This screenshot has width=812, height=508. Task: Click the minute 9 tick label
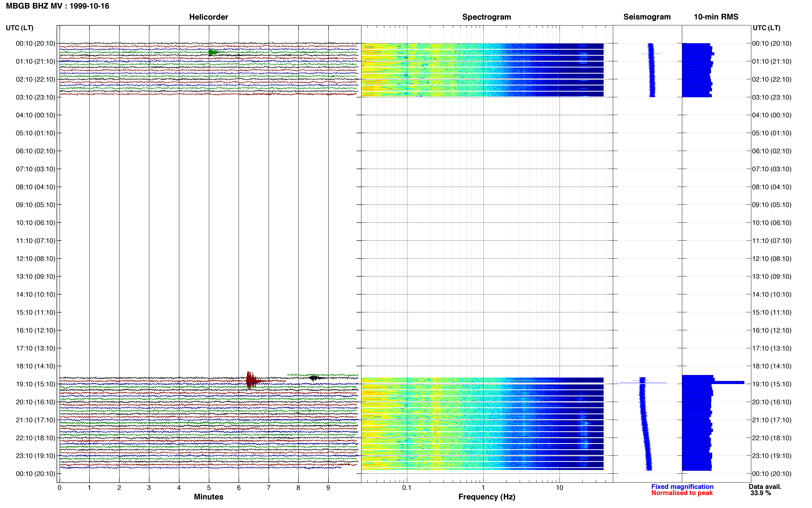pos(328,487)
